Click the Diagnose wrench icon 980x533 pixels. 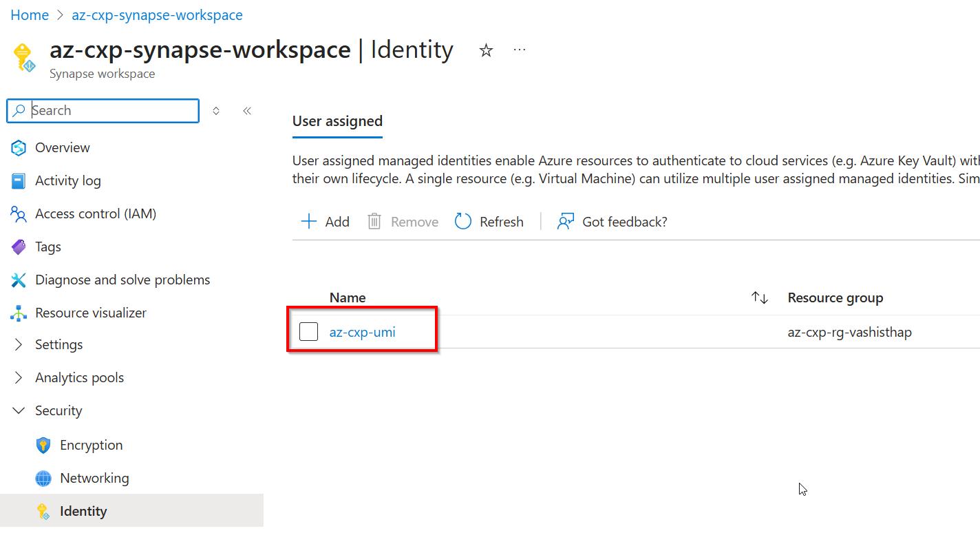point(19,280)
